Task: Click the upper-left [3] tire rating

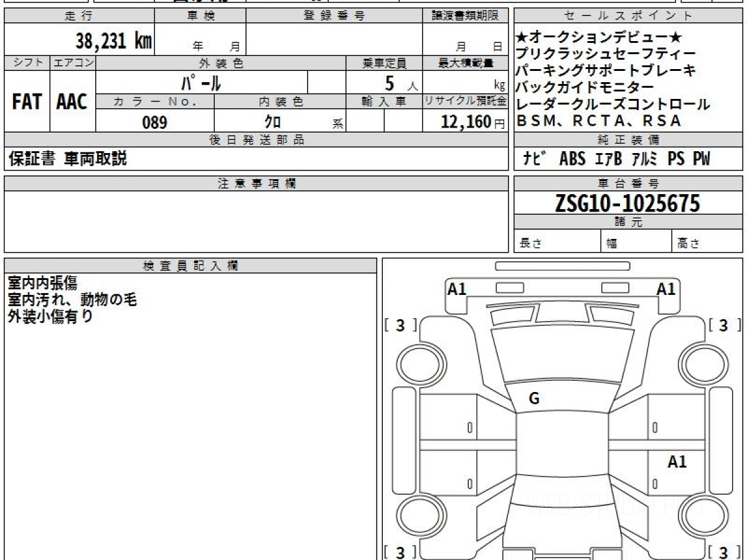Action: tap(400, 325)
